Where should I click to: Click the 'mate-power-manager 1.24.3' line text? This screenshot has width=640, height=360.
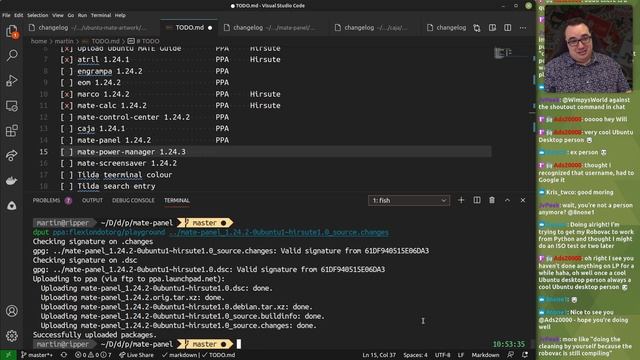point(131,151)
